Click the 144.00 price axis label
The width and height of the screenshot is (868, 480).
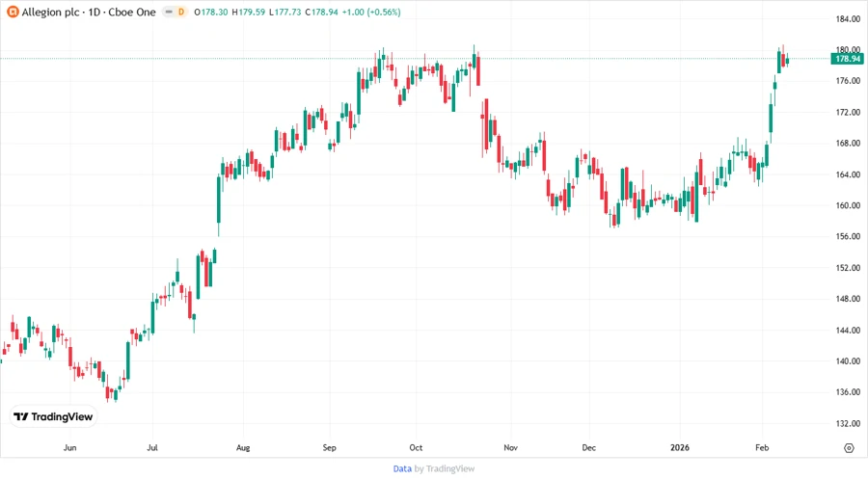[x=848, y=331]
